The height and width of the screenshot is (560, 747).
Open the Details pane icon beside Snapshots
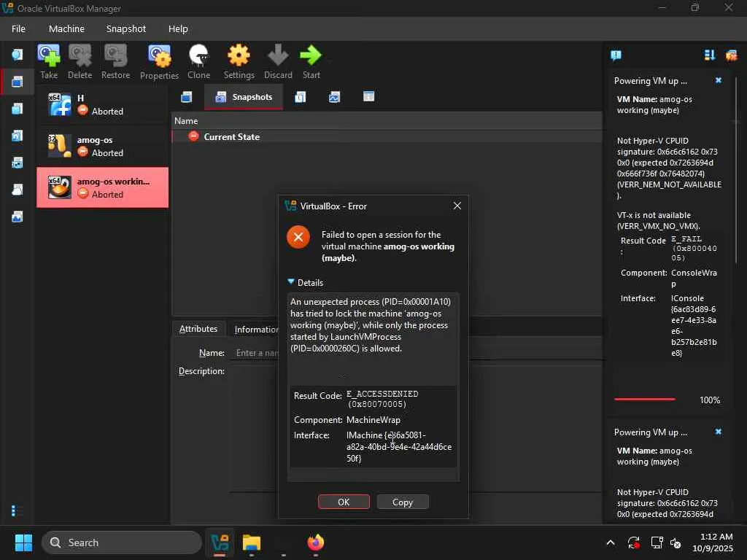click(186, 97)
